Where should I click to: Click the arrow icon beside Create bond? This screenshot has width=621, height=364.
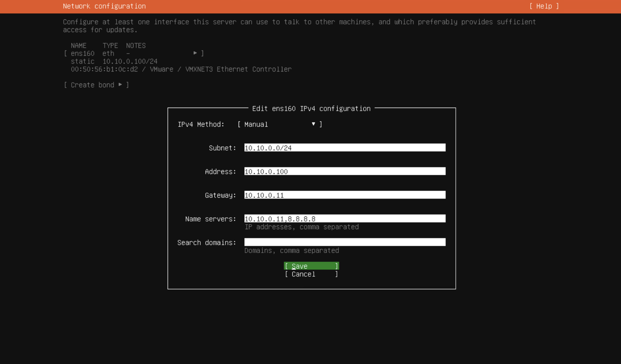(x=120, y=85)
